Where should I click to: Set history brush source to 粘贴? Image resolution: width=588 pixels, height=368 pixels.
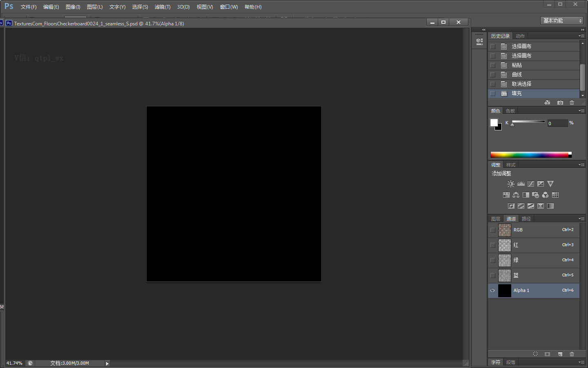(493, 65)
